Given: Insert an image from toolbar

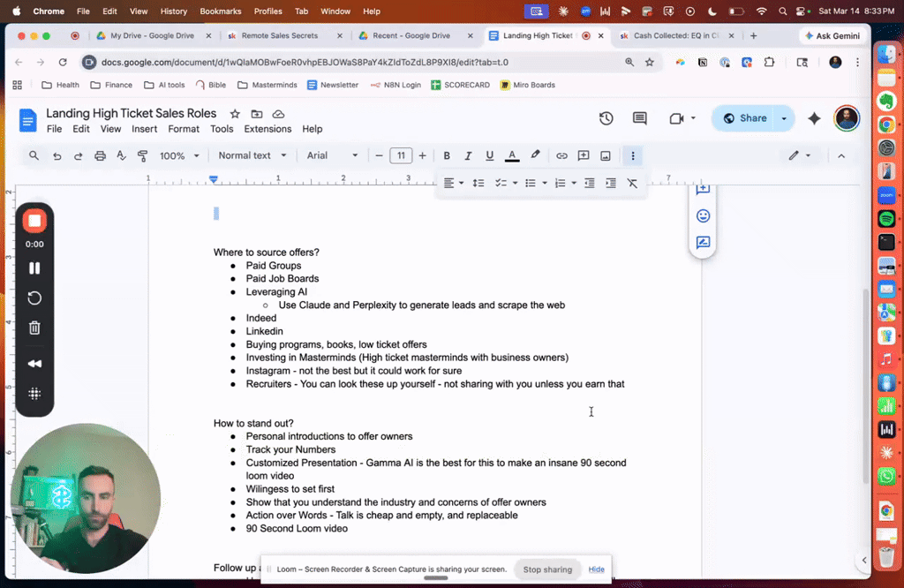Looking at the screenshot, I should pos(606,155).
